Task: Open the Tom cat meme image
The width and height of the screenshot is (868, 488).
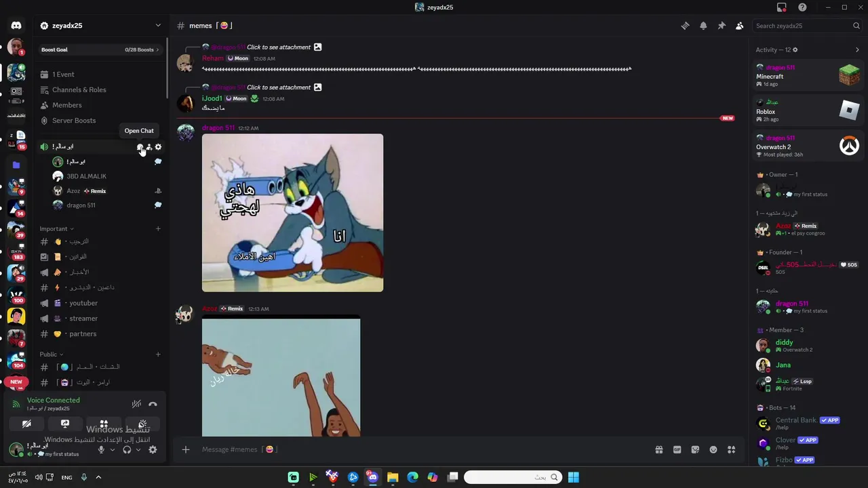Action: click(x=292, y=213)
